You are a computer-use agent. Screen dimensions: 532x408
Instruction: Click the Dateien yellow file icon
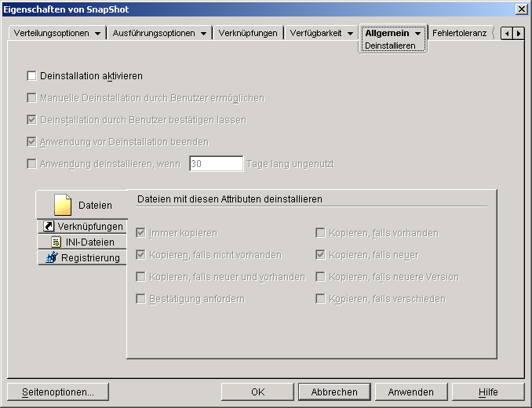pyautogui.click(x=63, y=205)
